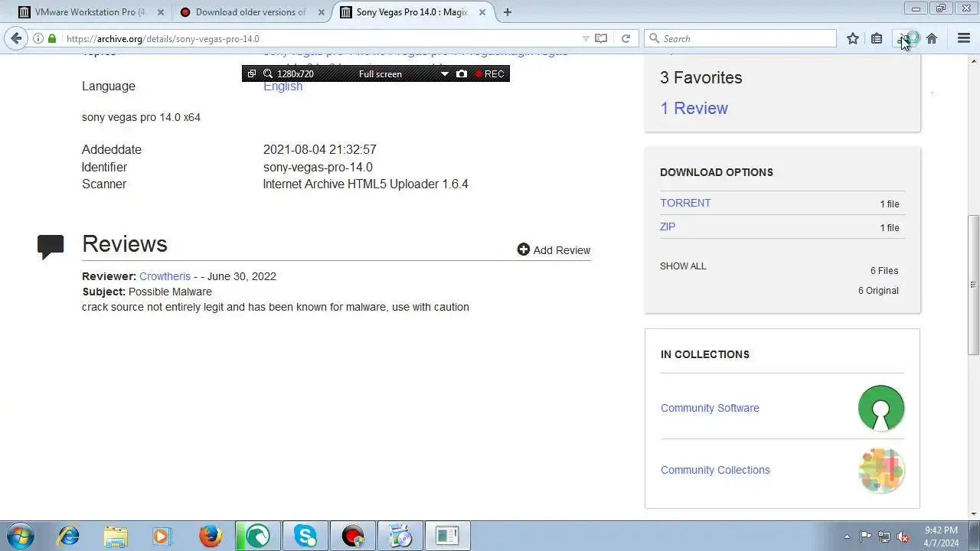Download the TORRENT option

point(685,203)
